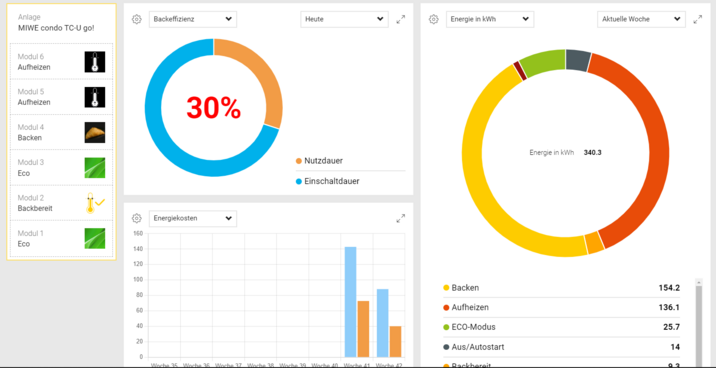
Task: Open the Aktuelle Woche range dropdown
Action: 641,19
